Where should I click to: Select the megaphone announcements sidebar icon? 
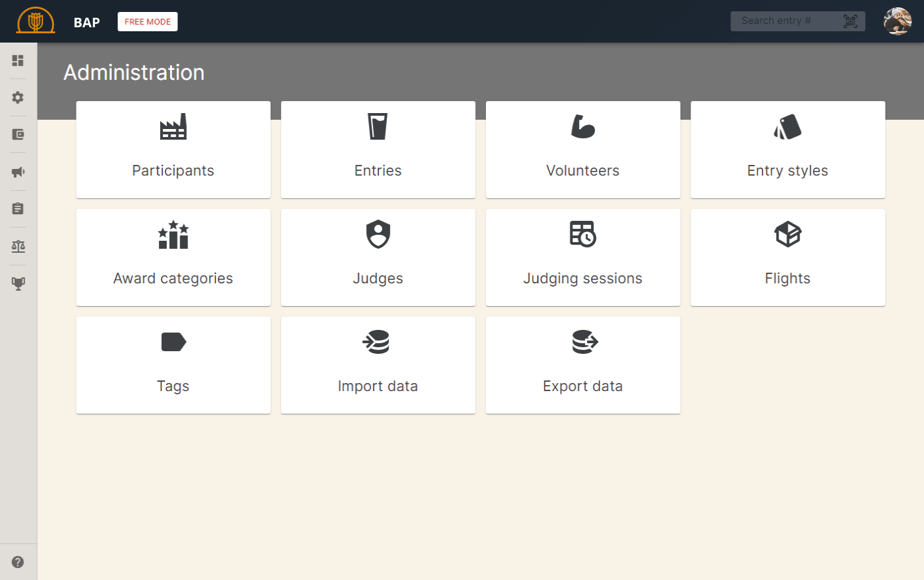(x=18, y=172)
